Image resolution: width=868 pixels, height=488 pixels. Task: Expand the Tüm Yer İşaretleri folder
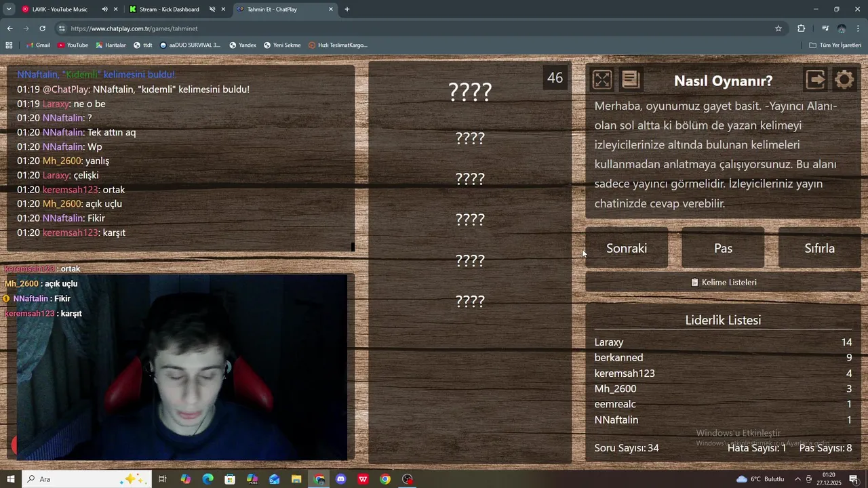(x=835, y=45)
